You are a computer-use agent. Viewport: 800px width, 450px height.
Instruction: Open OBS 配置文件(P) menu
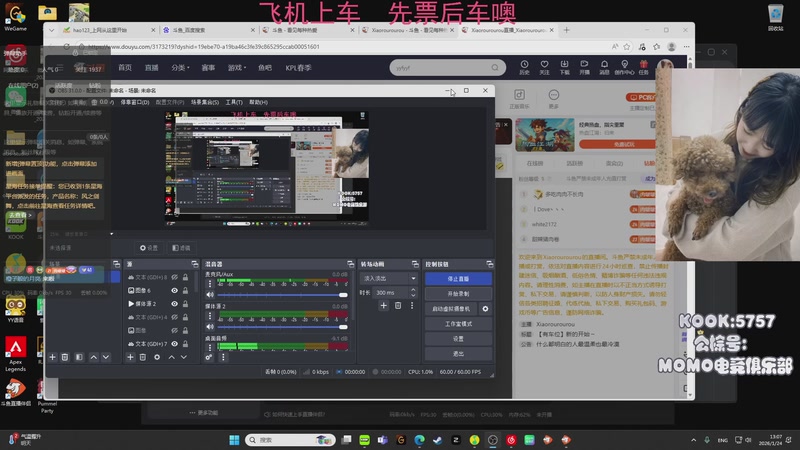tap(170, 102)
